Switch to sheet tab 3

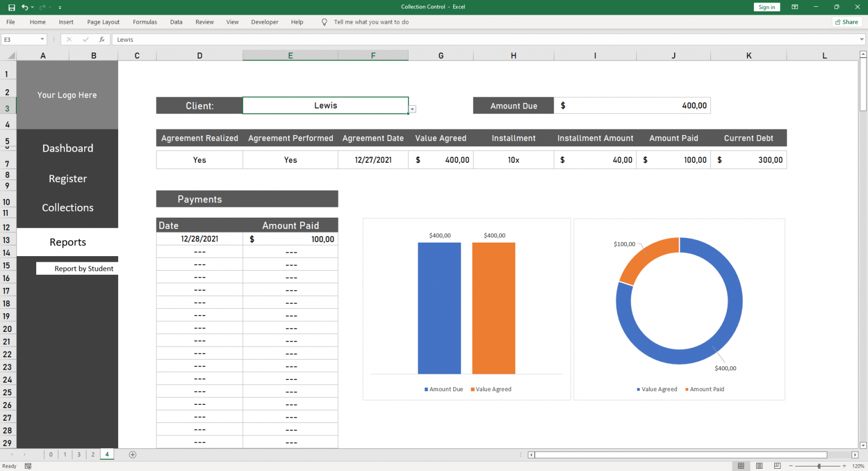[79, 455]
